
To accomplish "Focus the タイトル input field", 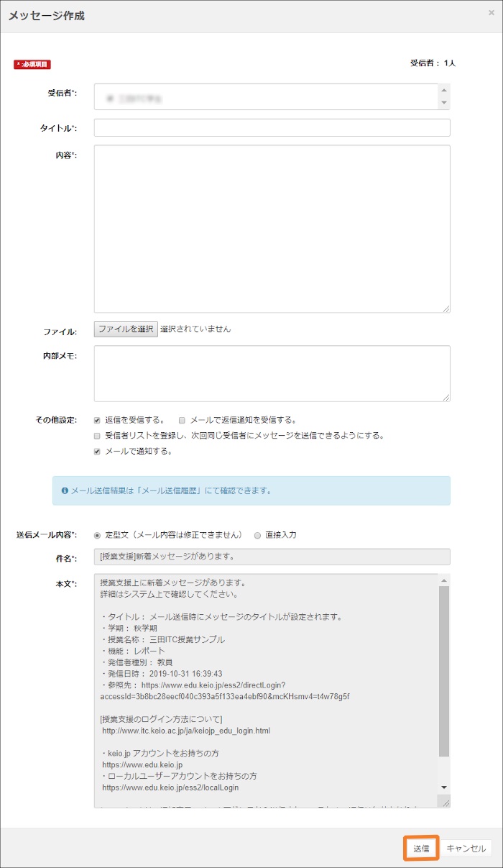I will 272,128.
